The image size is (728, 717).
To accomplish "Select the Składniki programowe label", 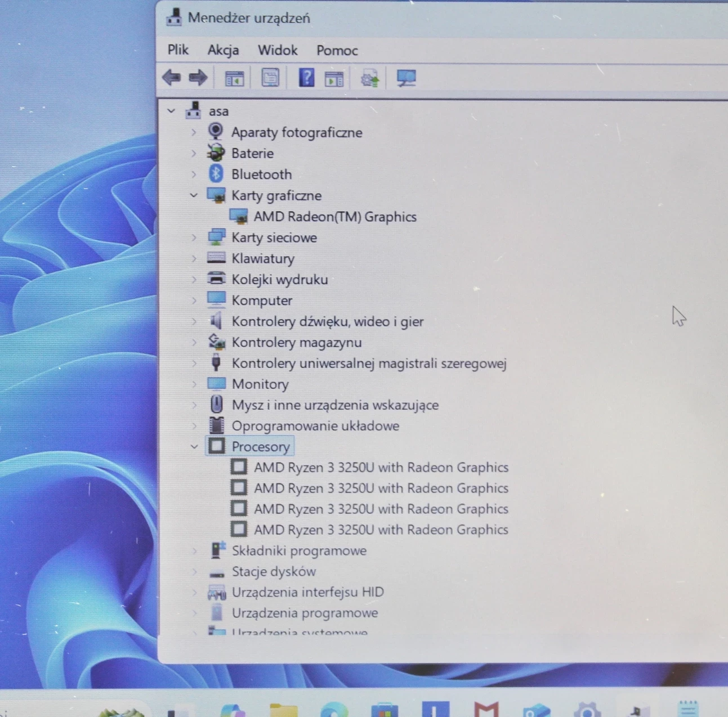I will [x=299, y=550].
